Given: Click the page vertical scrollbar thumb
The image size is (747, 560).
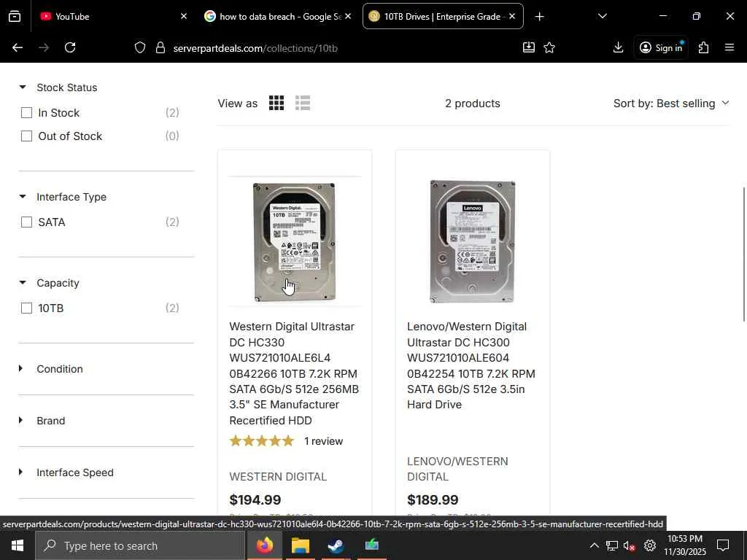Looking at the screenshot, I should coord(744,254).
